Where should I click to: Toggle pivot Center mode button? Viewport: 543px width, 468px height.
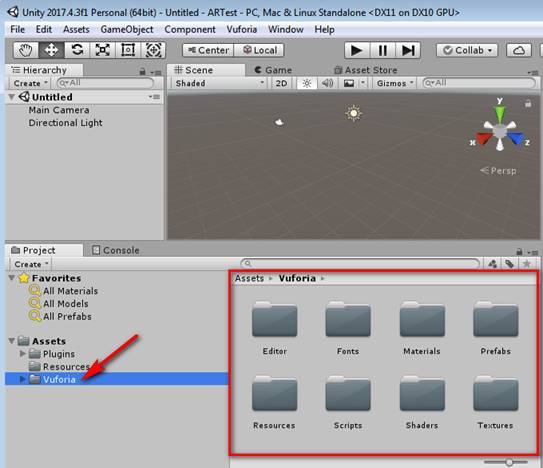[x=208, y=50]
